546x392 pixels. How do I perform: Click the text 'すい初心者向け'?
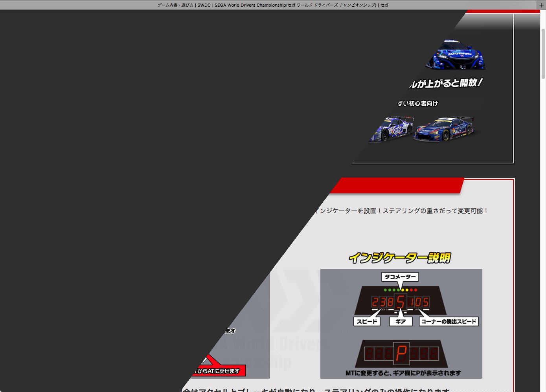(418, 103)
